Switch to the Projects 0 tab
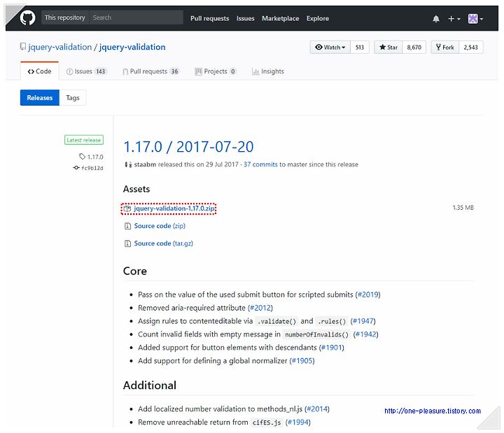Screen dimensions: 504x433 click(216, 71)
